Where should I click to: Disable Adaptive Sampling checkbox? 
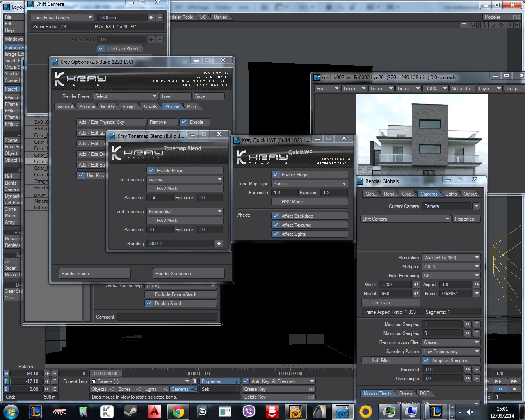(x=427, y=361)
